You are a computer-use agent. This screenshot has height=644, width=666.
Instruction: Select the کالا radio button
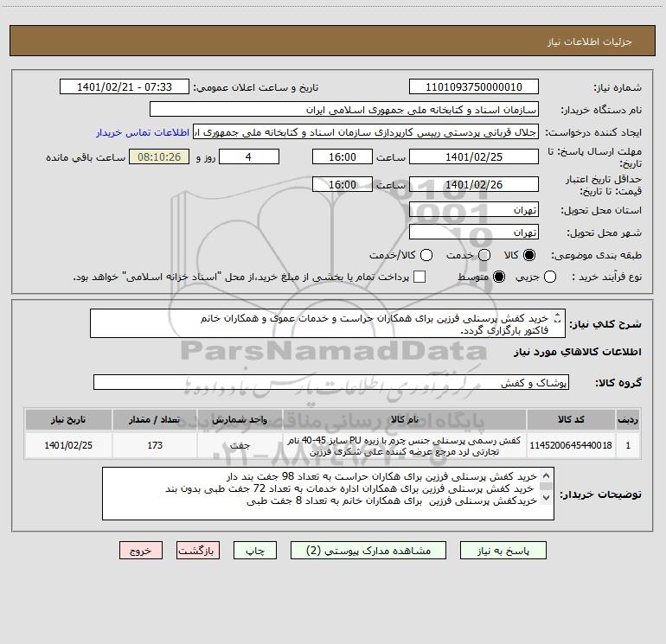click(529, 255)
